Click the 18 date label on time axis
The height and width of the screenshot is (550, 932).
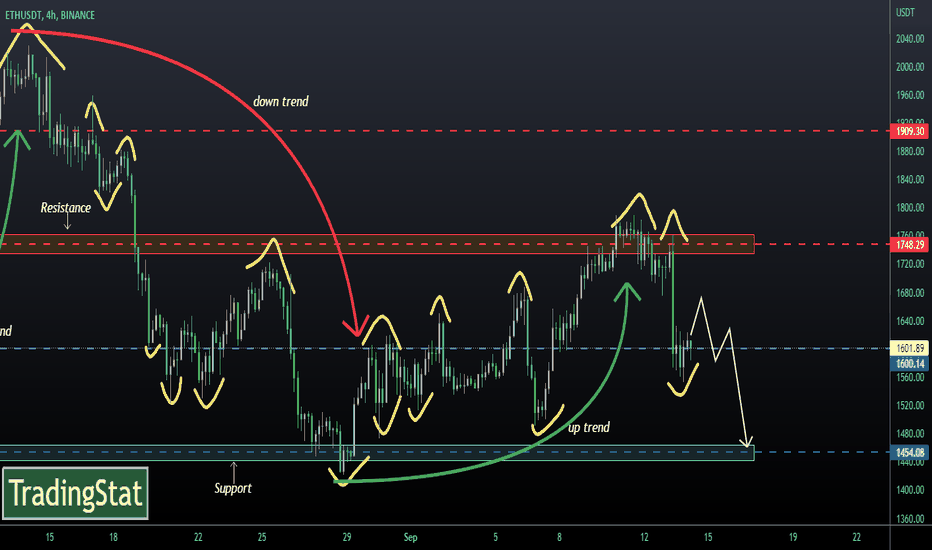(x=113, y=537)
